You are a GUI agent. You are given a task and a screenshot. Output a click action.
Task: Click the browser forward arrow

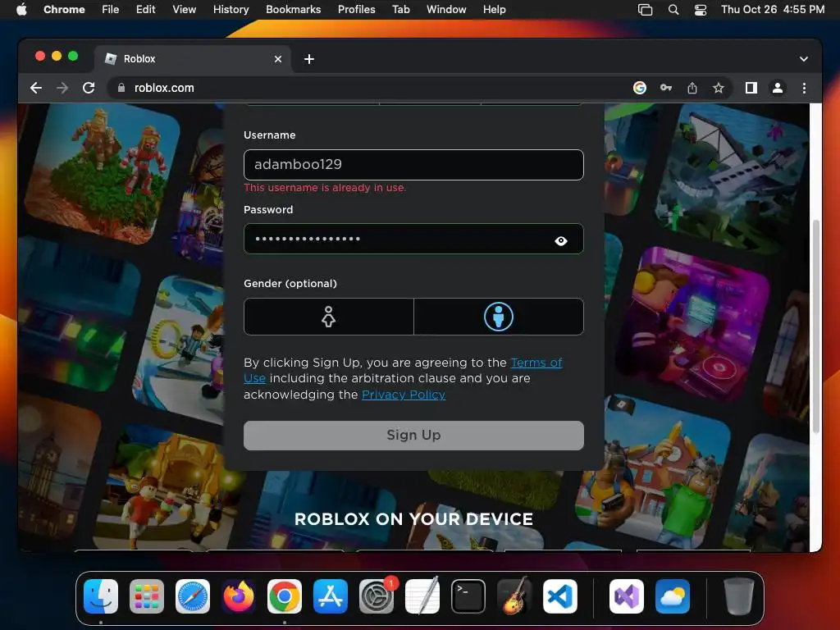[x=62, y=88]
